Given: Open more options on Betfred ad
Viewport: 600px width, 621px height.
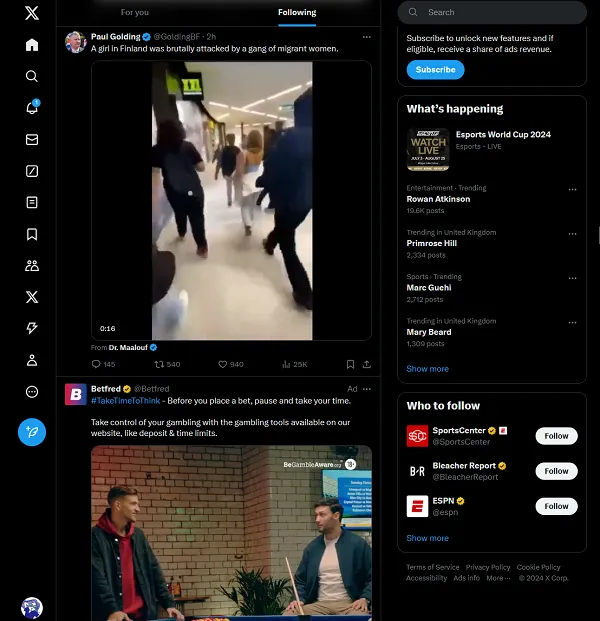Looking at the screenshot, I should [367, 389].
